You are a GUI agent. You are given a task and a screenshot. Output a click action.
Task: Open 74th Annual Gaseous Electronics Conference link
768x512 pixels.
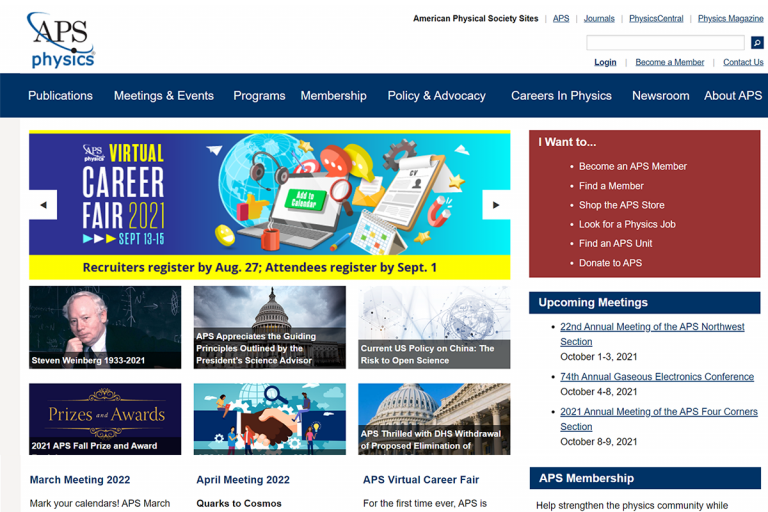[656, 377]
